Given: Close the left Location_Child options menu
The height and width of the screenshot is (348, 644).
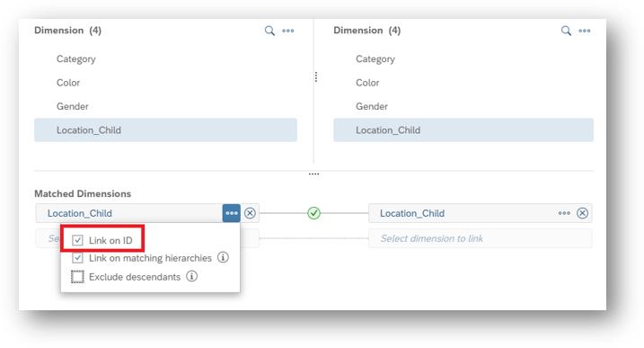Looking at the screenshot, I should [231, 213].
